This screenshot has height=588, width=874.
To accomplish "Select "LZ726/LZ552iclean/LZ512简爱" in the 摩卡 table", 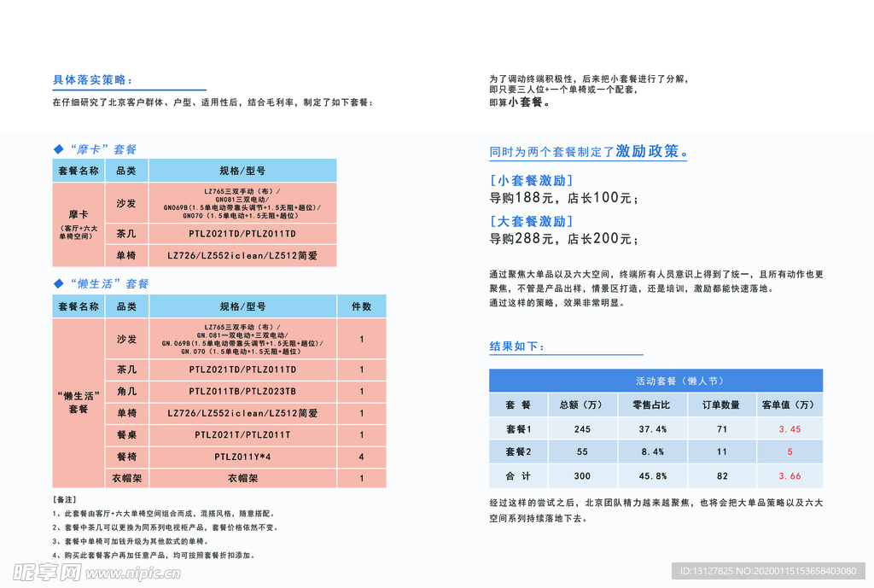I will click(x=242, y=256).
